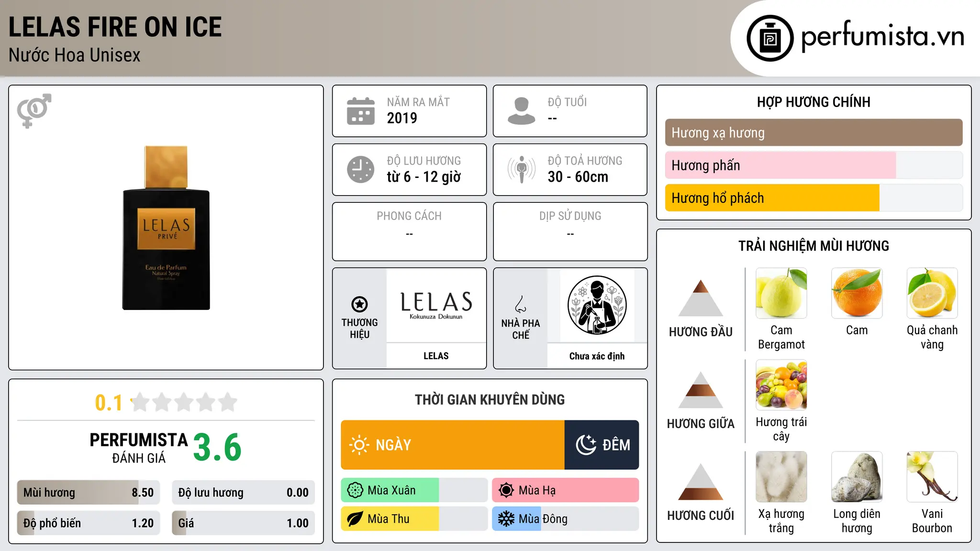Click the perfumer illustration above Chưa xác định
Viewport: 980px width, 551px height.
pyautogui.click(x=597, y=305)
